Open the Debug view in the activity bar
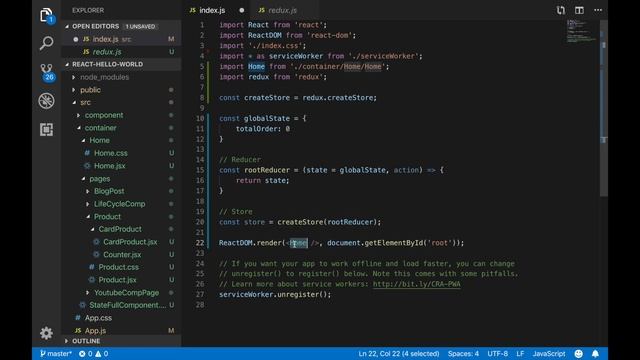This screenshot has height=360, width=640. pyautogui.click(x=47, y=101)
